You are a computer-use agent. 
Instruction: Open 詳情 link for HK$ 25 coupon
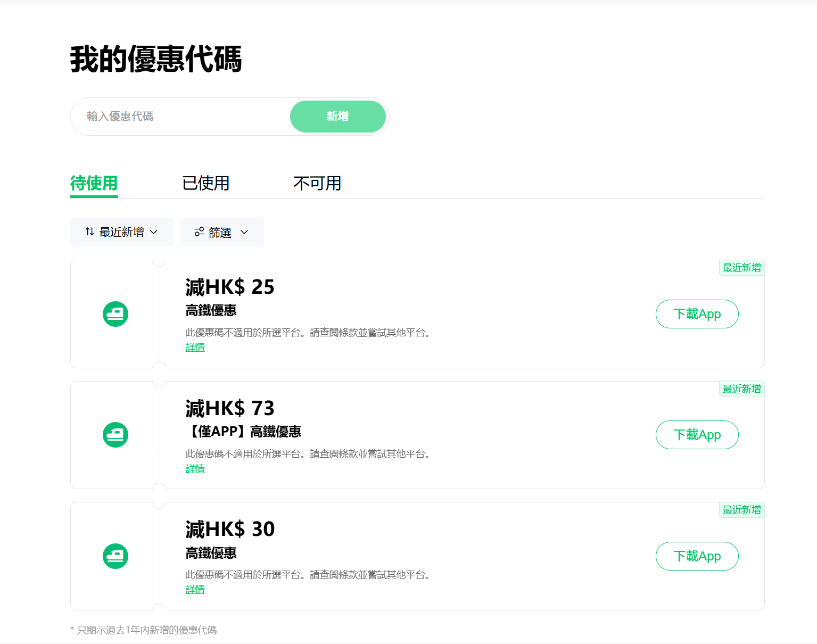pyautogui.click(x=195, y=348)
